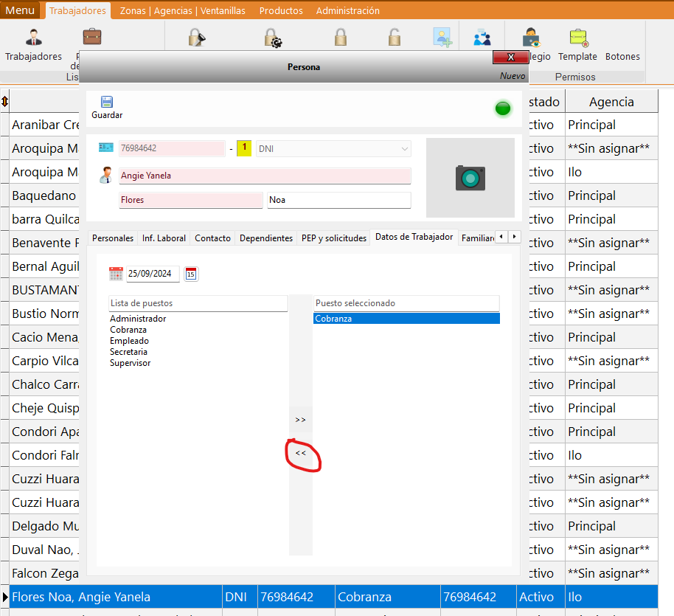The height and width of the screenshot is (616, 674).
Task: Open the Contacto tab
Action: (x=212, y=238)
